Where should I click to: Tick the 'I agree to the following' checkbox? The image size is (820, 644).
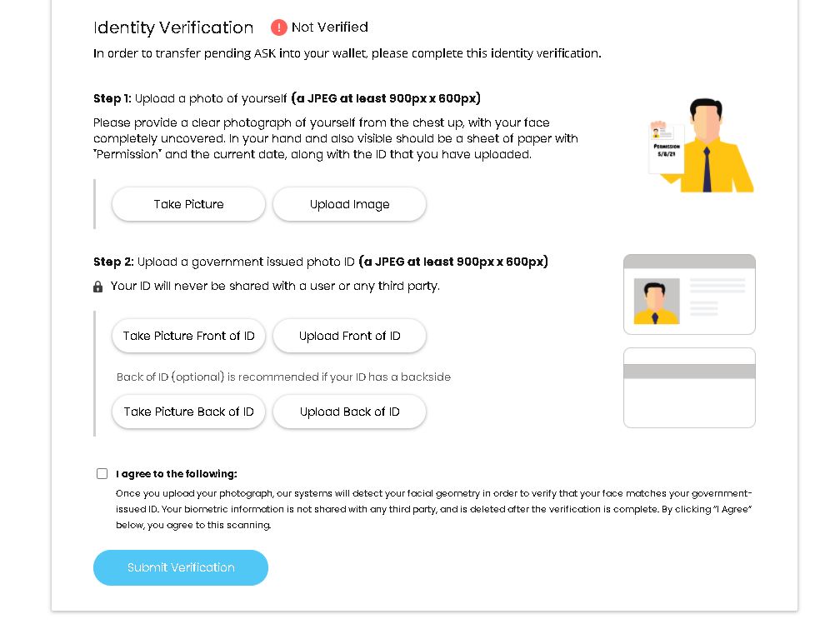(x=102, y=474)
